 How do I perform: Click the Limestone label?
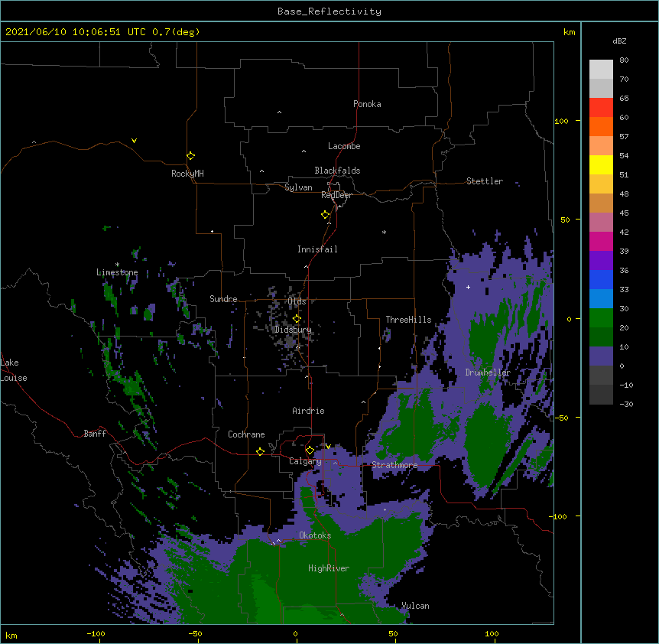tap(117, 272)
